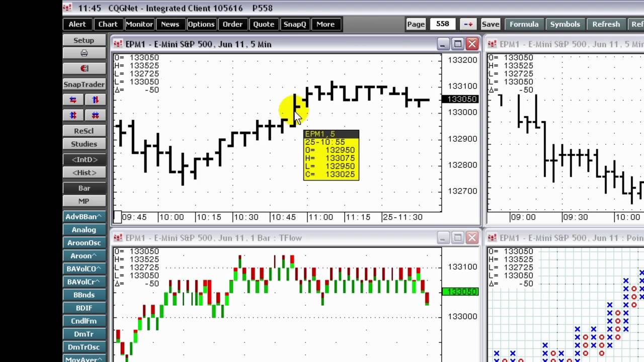644x362 pixels.
Task: Expand the BAVolCr^ study button
Action: pyautogui.click(x=84, y=282)
